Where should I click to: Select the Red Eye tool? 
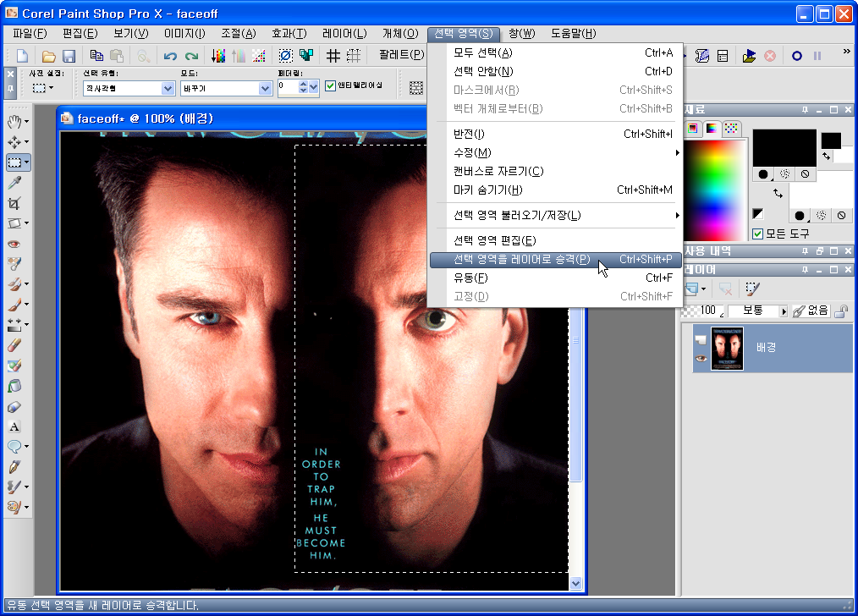14,244
